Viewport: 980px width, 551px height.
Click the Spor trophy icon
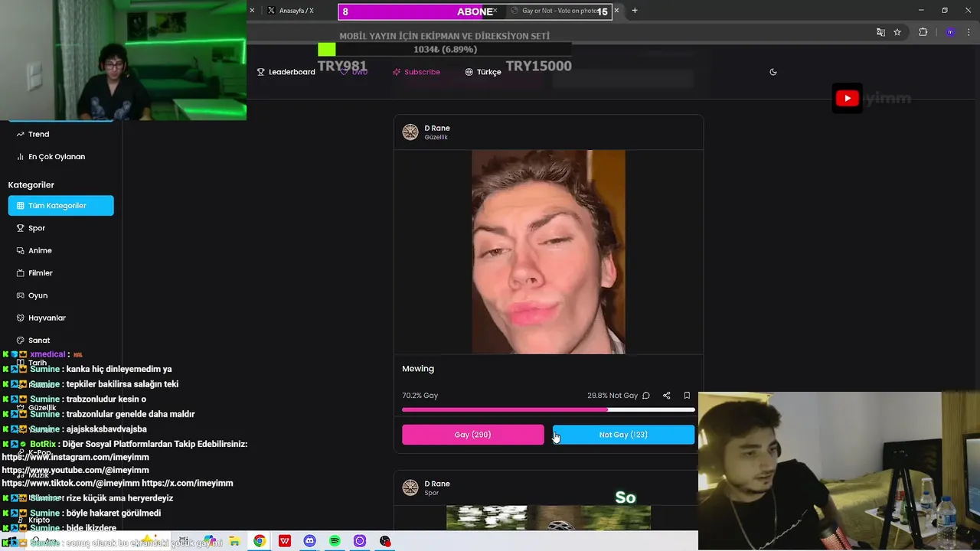click(x=21, y=228)
